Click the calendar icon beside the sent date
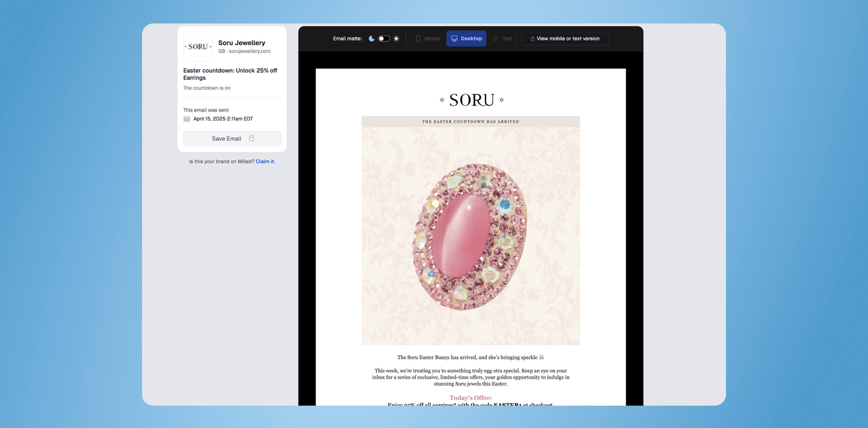This screenshot has height=428, width=868. click(x=186, y=118)
